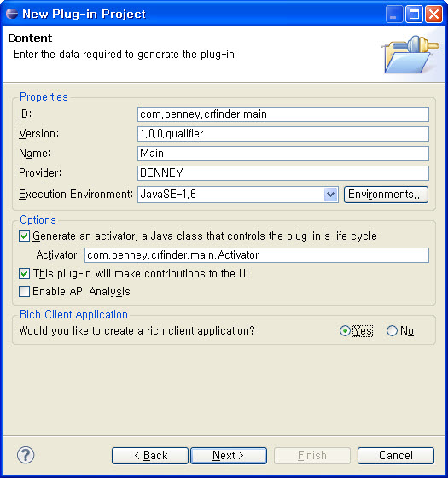Screen dimensions: 448x478
Task: Toggle plug-in UI contributions checkbox
Action: 24,273
